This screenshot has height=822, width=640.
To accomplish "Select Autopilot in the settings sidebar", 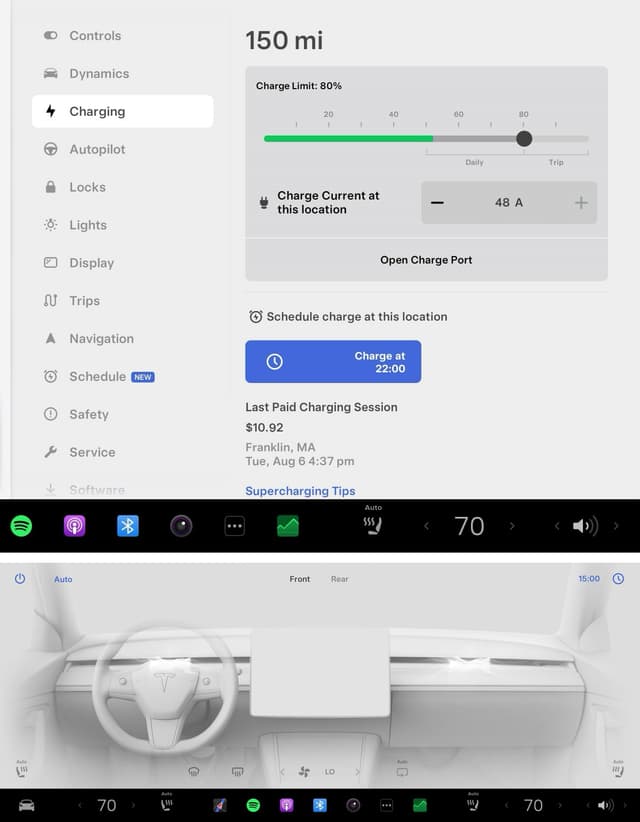I will click(x=97, y=150).
